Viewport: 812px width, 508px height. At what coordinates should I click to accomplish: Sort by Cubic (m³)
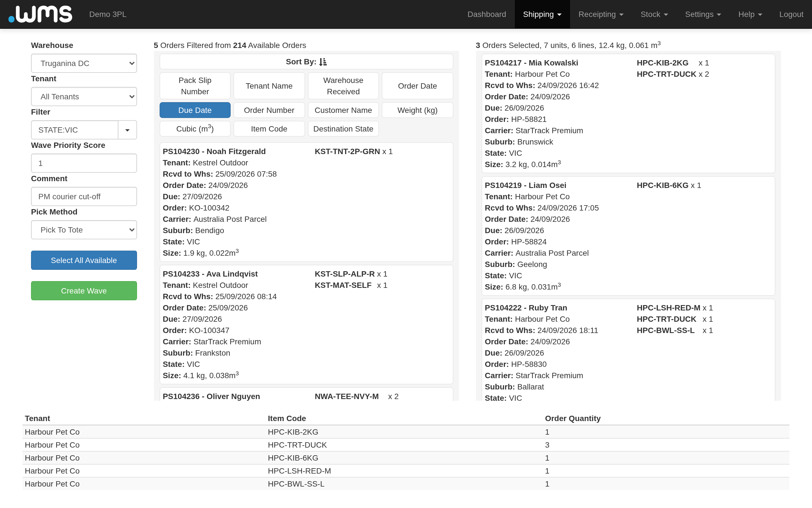[x=195, y=129]
